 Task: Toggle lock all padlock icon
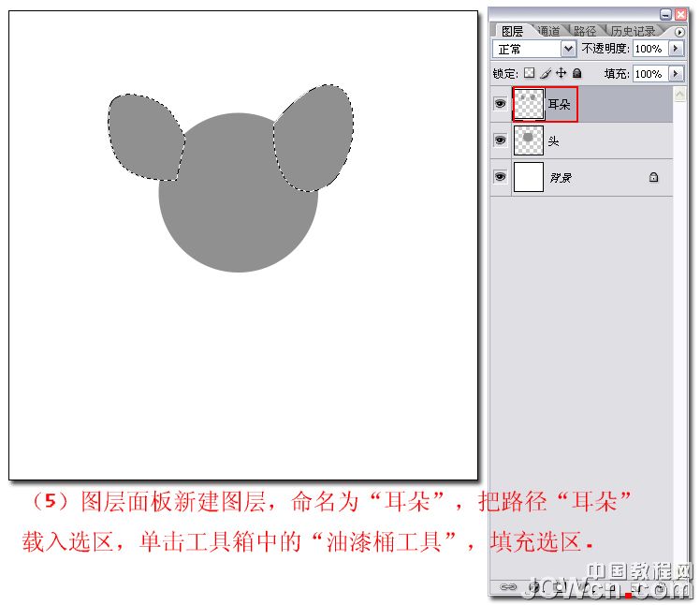576,73
